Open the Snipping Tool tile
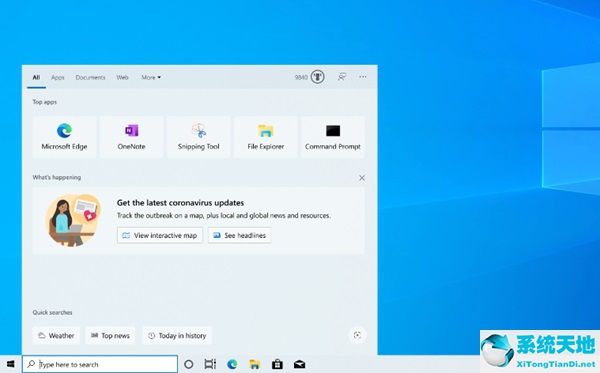Image resolution: width=600 pixels, height=373 pixels. [x=199, y=137]
